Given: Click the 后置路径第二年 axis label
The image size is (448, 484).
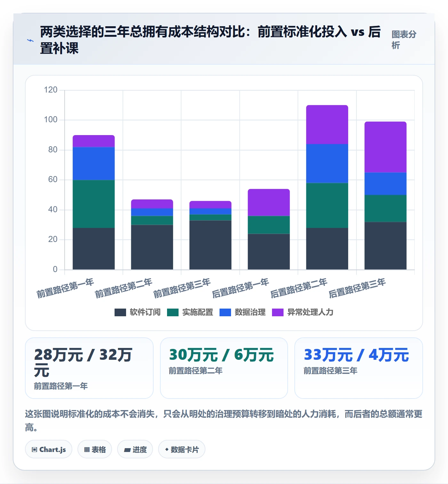Looking at the screenshot, I should pos(299,288).
